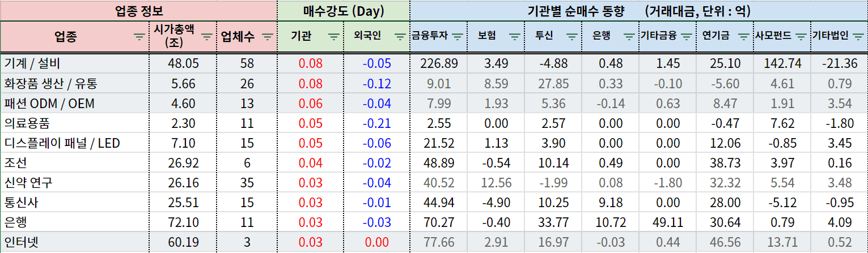Open the 사모펀드 filter dropdown
This screenshot has height=253, width=868.
(x=801, y=37)
